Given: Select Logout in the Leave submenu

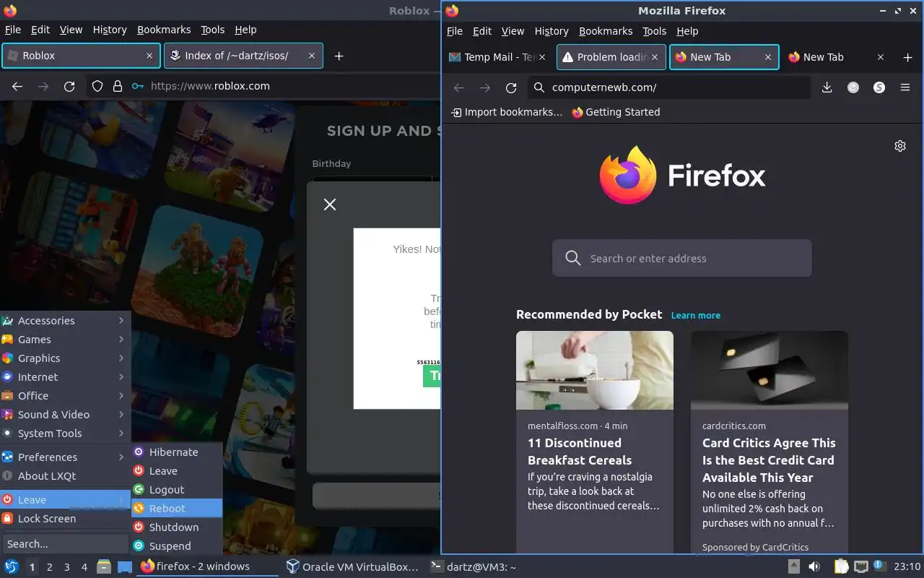Looking at the screenshot, I should (x=177, y=489).
